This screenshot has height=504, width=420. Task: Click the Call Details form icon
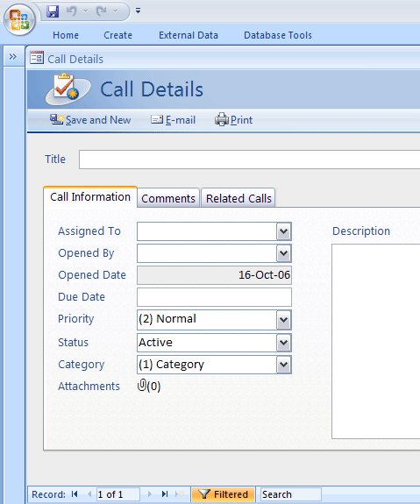[37, 58]
